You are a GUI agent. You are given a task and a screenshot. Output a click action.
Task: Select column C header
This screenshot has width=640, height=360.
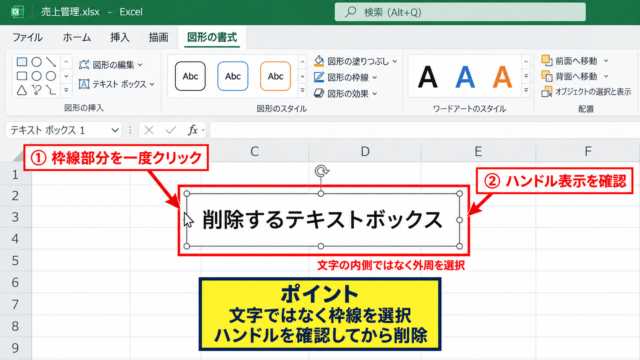click(255, 151)
